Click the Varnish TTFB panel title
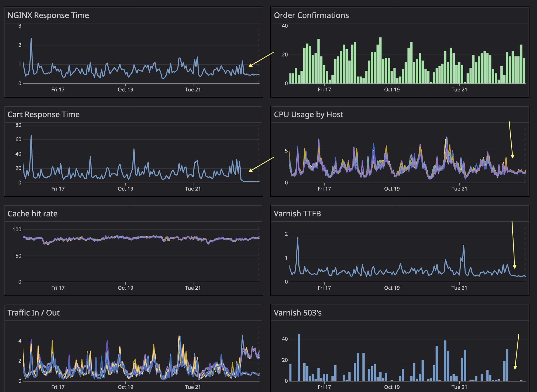 [x=297, y=213]
